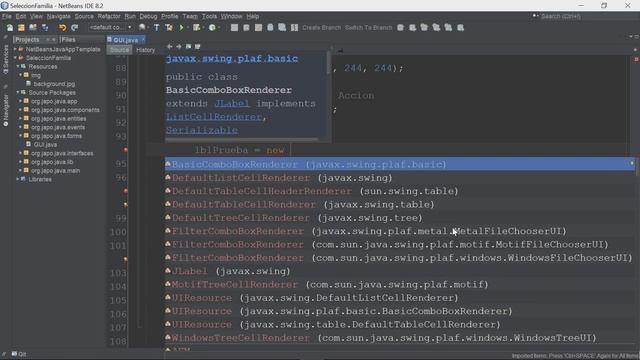
Task: Select the Source editor tab
Action: pyautogui.click(x=119, y=50)
